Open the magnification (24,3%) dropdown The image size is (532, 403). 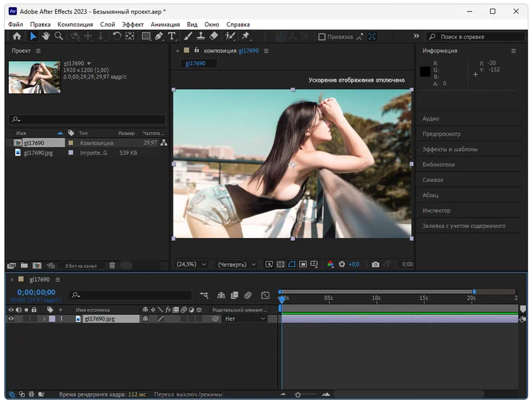[192, 264]
